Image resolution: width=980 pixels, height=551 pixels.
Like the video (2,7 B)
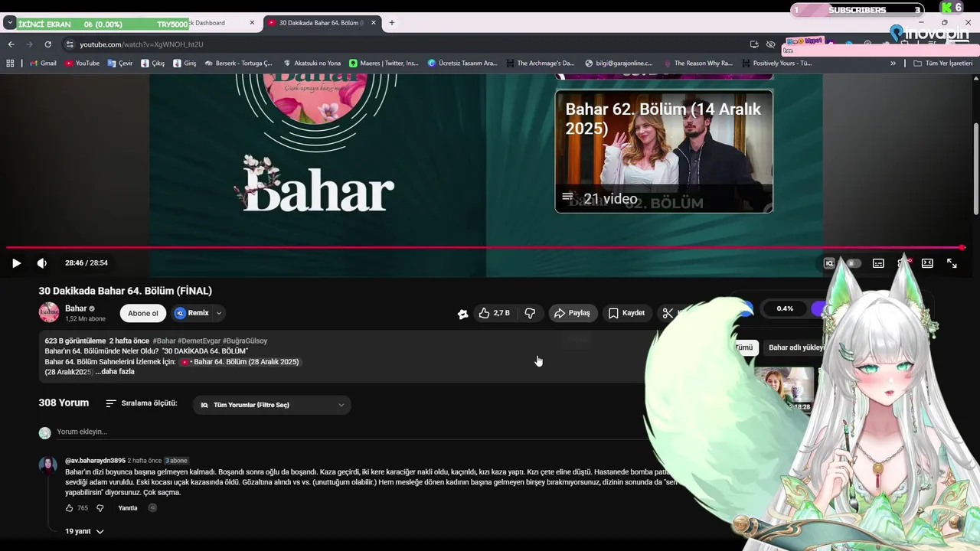pyautogui.click(x=495, y=313)
